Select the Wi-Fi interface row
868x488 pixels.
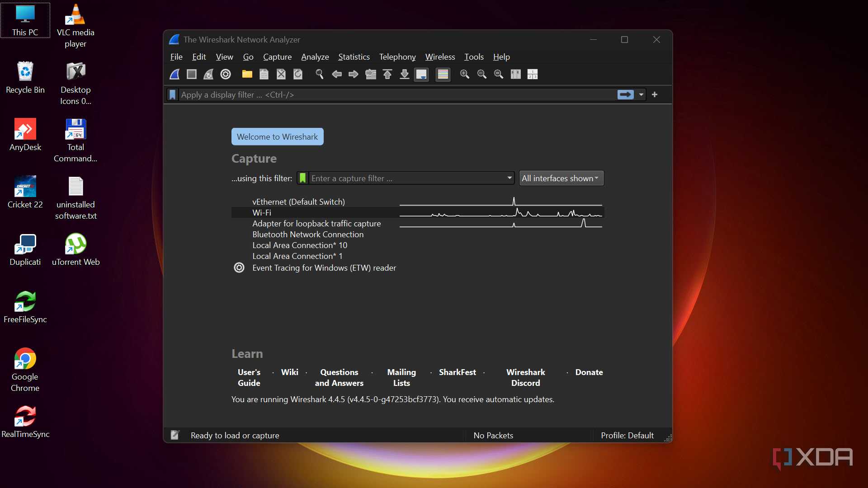coord(418,212)
